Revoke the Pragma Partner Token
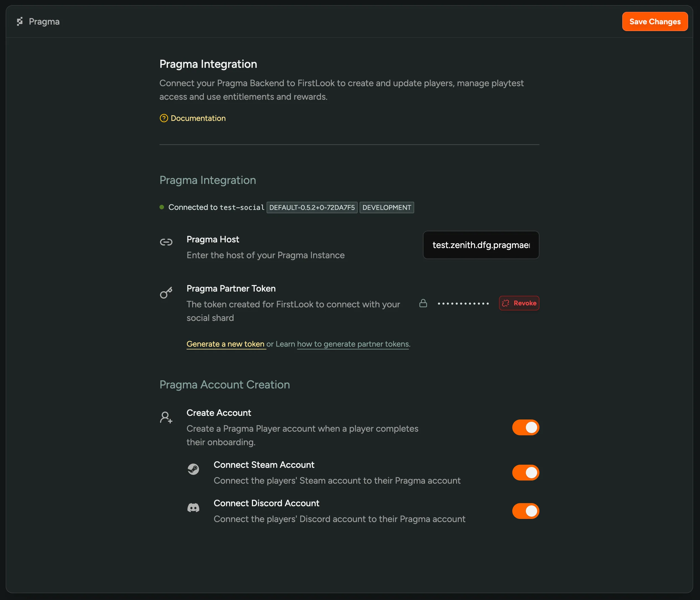 [519, 303]
